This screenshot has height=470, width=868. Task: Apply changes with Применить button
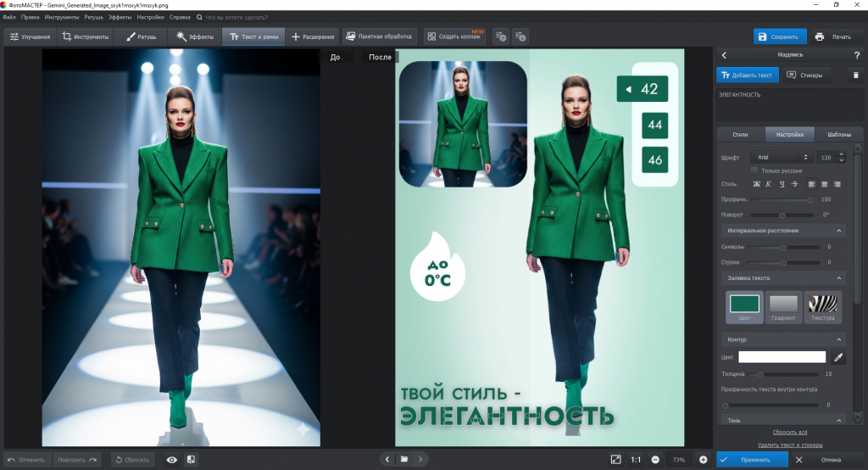tap(752, 460)
